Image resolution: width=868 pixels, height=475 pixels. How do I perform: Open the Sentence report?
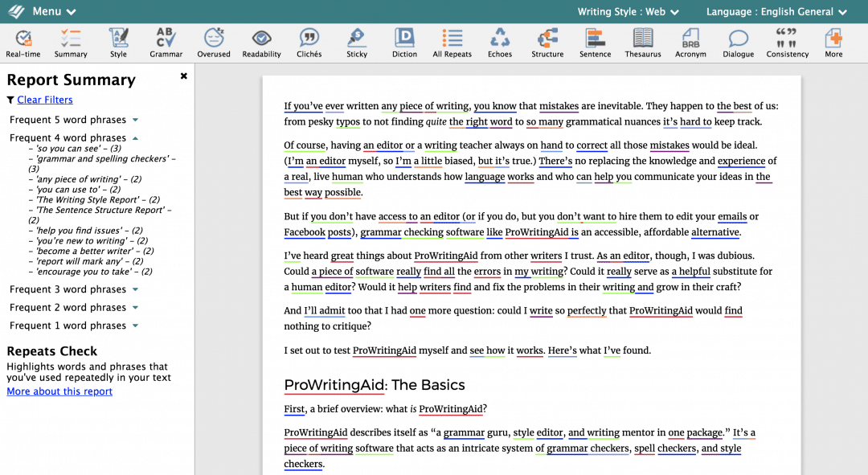595,42
